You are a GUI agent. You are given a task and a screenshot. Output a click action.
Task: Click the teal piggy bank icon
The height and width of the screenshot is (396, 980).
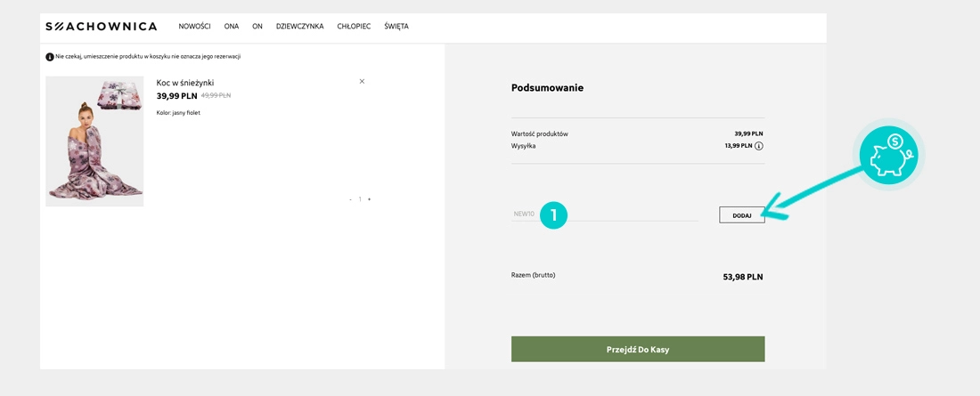(888, 155)
